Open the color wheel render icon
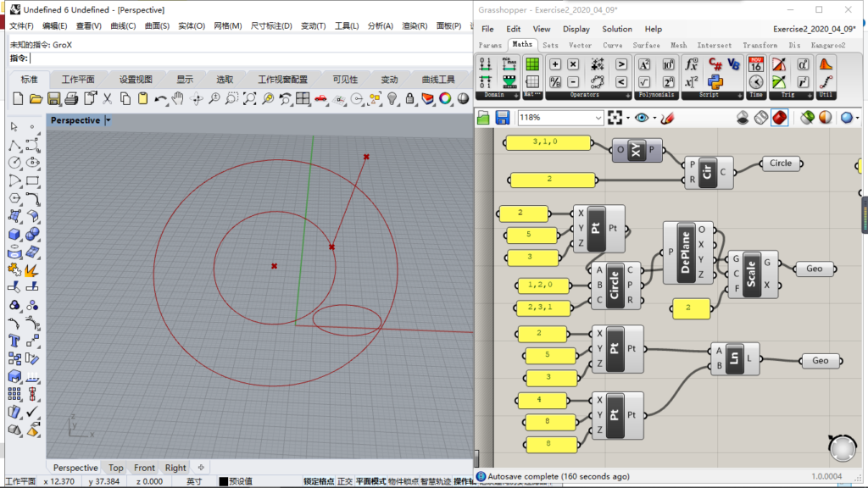Screen dimensions: 868x488 pyautogui.click(x=445, y=99)
